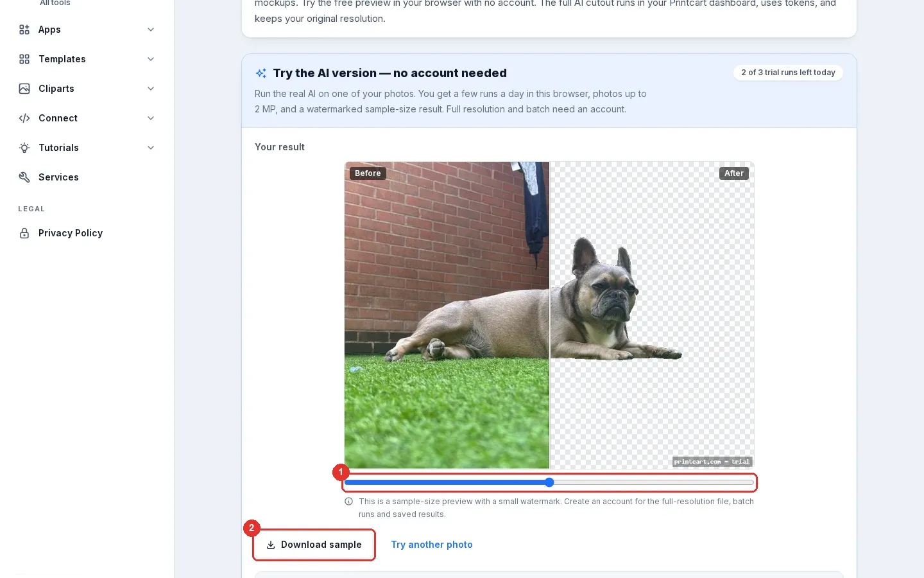Screen dimensions: 924x578
Task: Open the Tutorials sidebar menu item
Action: pyautogui.click(x=87, y=148)
